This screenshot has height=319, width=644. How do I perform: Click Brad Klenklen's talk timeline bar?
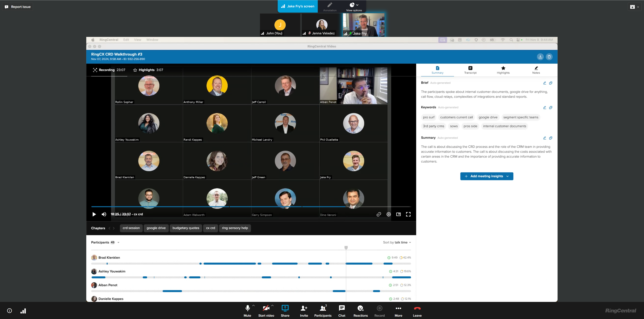(251, 263)
